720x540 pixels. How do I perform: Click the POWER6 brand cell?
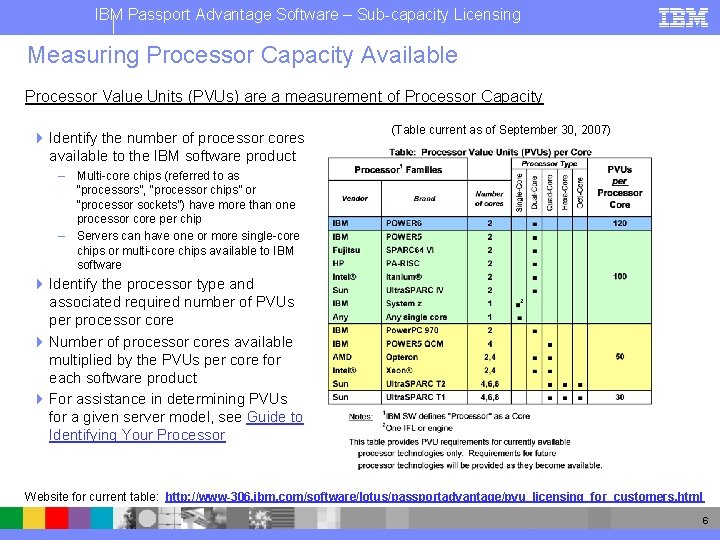coord(424,224)
